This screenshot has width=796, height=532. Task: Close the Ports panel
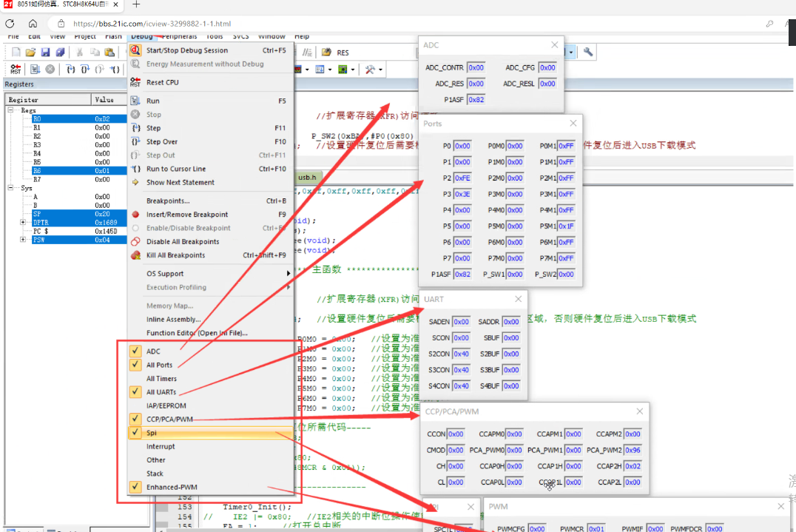(x=573, y=124)
